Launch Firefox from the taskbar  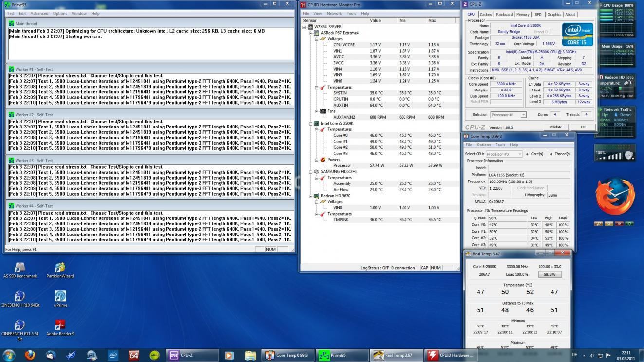click(x=30, y=355)
